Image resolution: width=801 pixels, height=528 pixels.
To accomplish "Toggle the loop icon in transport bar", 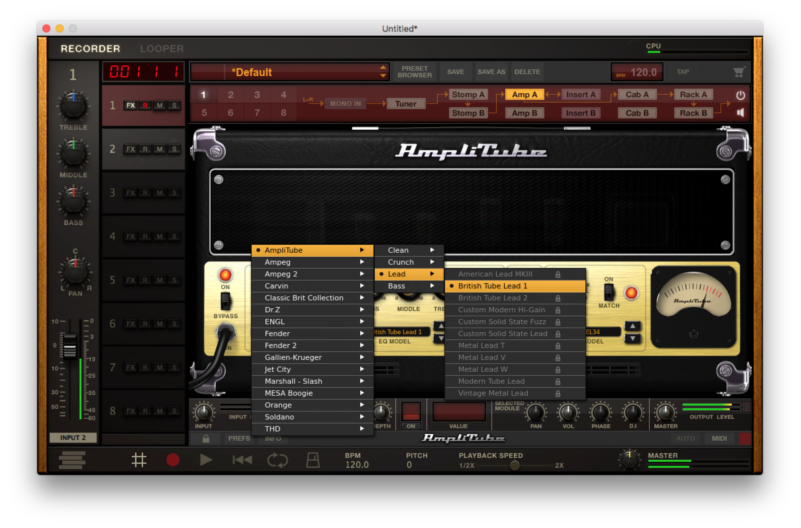I will point(277,460).
